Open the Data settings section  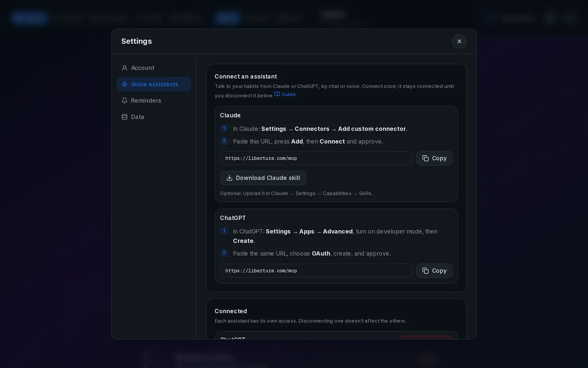pyautogui.click(x=154, y=117)
